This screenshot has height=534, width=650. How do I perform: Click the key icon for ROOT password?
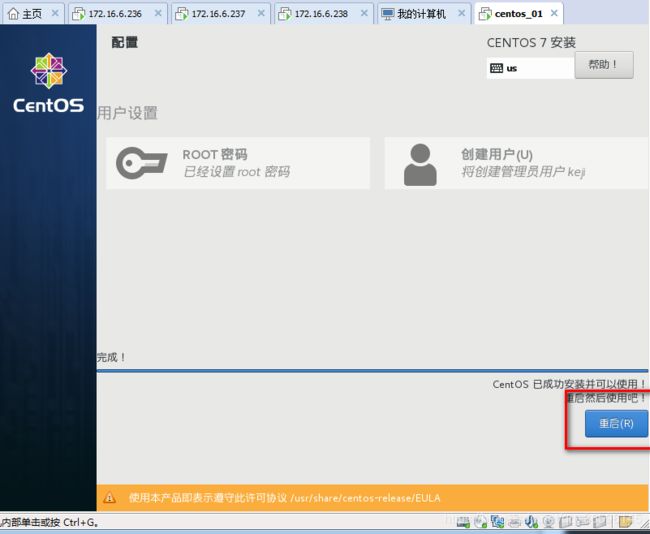coord(142,163)
